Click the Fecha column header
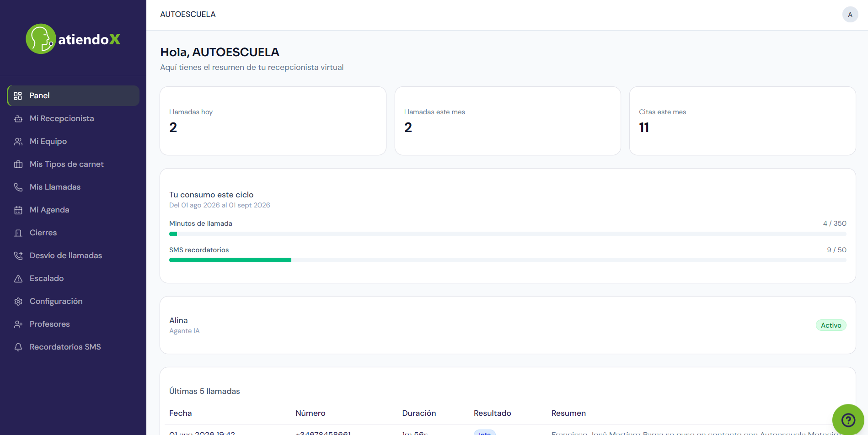This screenshot has width=868, height=435. click(181, 413)
